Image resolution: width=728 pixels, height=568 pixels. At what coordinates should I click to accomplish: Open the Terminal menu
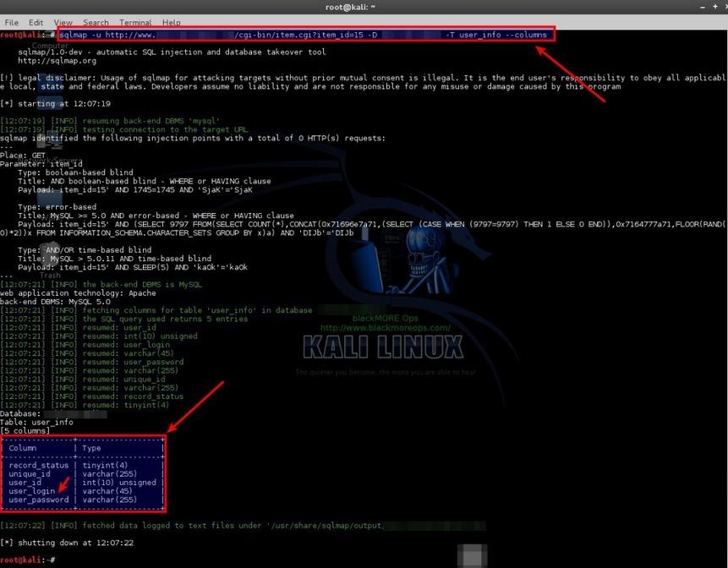coord(135,22)
